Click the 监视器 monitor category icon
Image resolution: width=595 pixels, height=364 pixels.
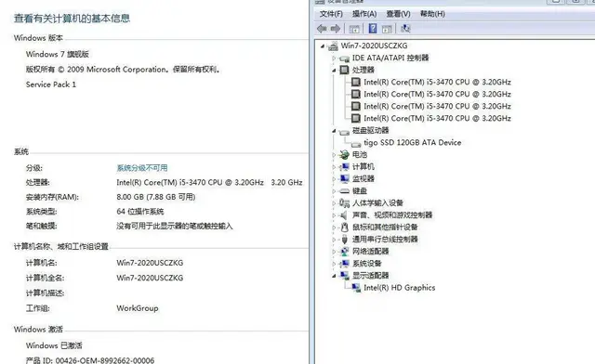(344, 178)
